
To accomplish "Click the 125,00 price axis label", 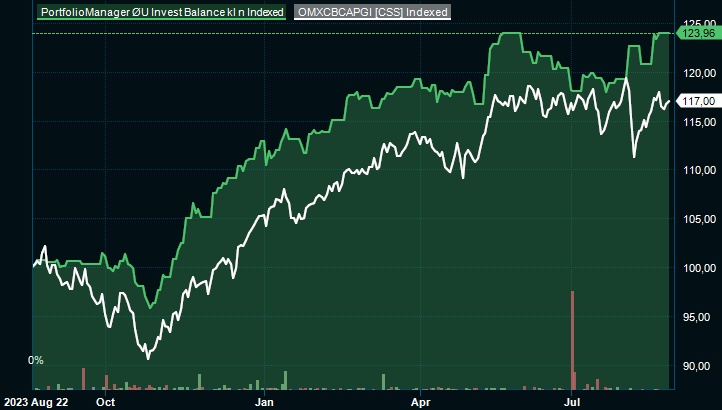I will [x=697, y=23].
